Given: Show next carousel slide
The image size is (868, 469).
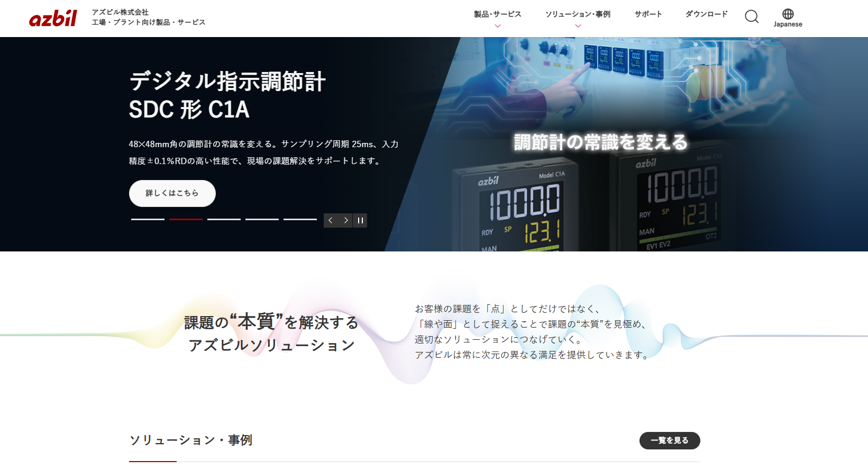Looking at the screenshot, I should 345,220.
